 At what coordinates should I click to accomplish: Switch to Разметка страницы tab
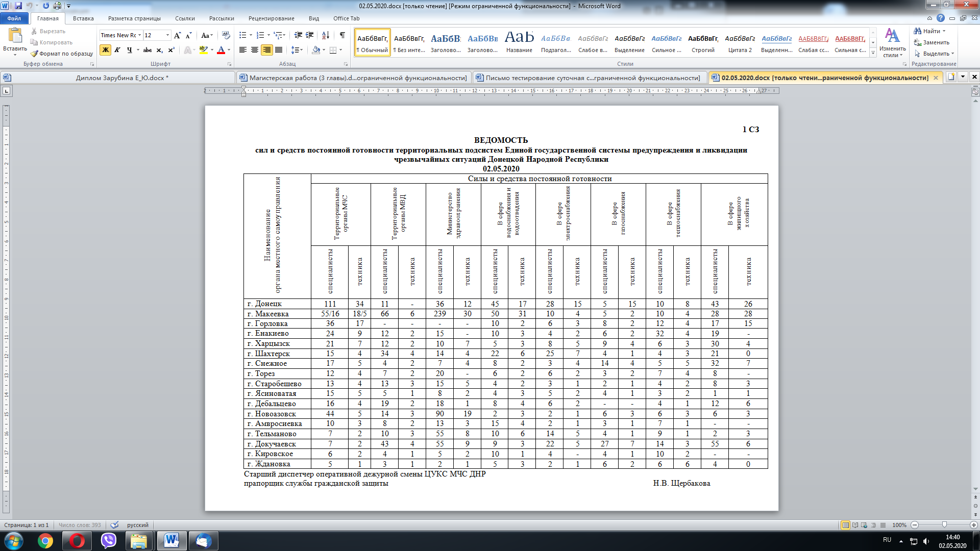(134, 18)
